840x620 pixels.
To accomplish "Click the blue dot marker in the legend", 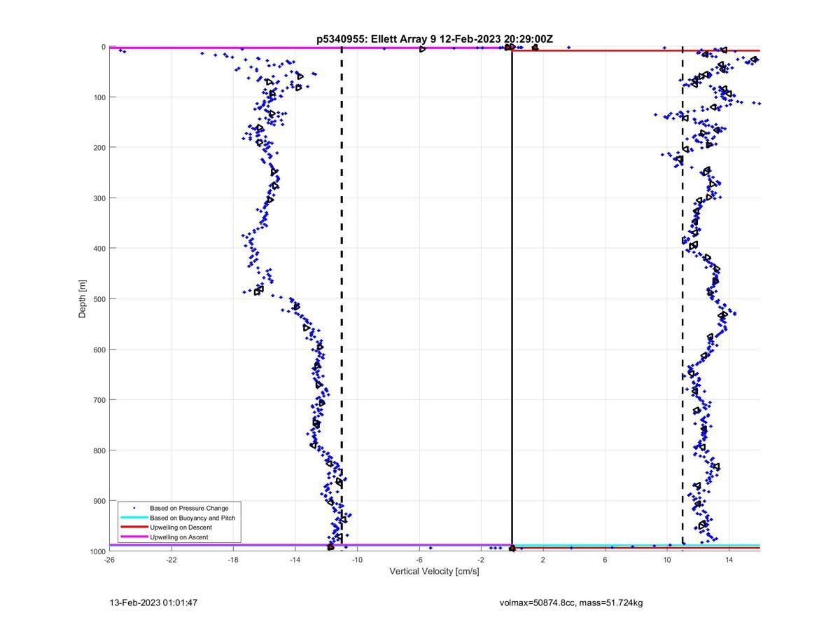I will pyautogui.click(x=134, y=508).
